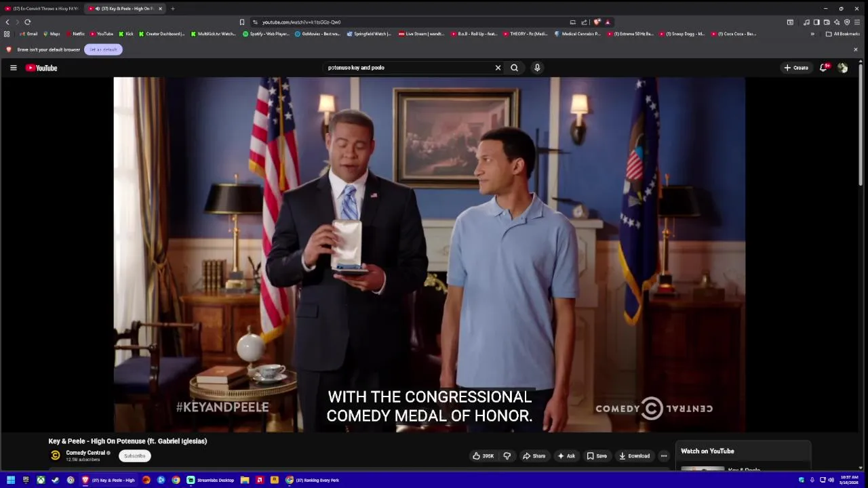
Task: Open the Brave main menu
Action: [857, 22]
